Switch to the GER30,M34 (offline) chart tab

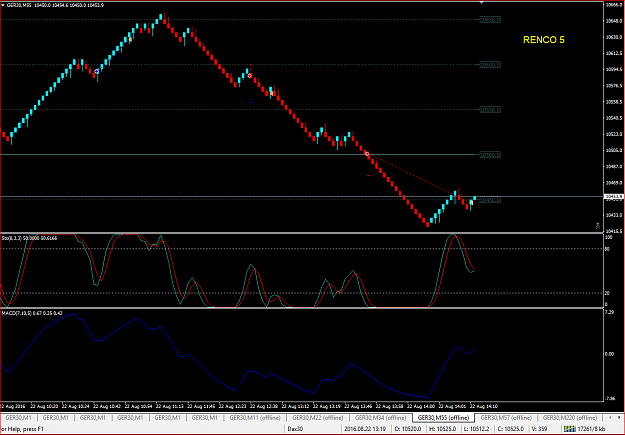pyautogui.click(x=380, y=418)
